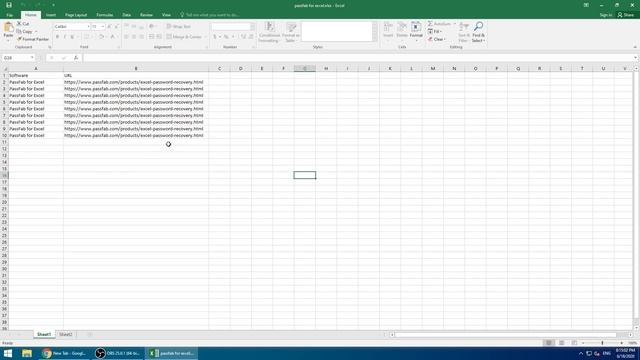Click the Insert Function fx icon
The height and width of the screenshot is (360, 640).
(x=76, y=58)
